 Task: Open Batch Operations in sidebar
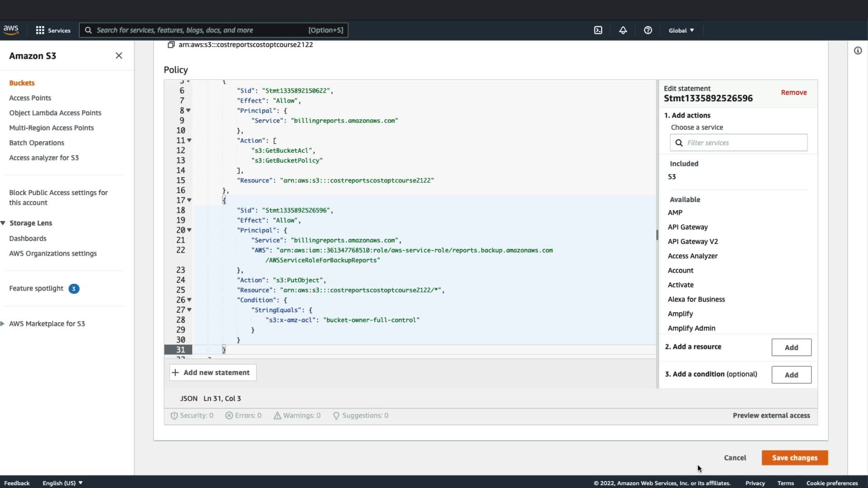click(x=37, y=143)
